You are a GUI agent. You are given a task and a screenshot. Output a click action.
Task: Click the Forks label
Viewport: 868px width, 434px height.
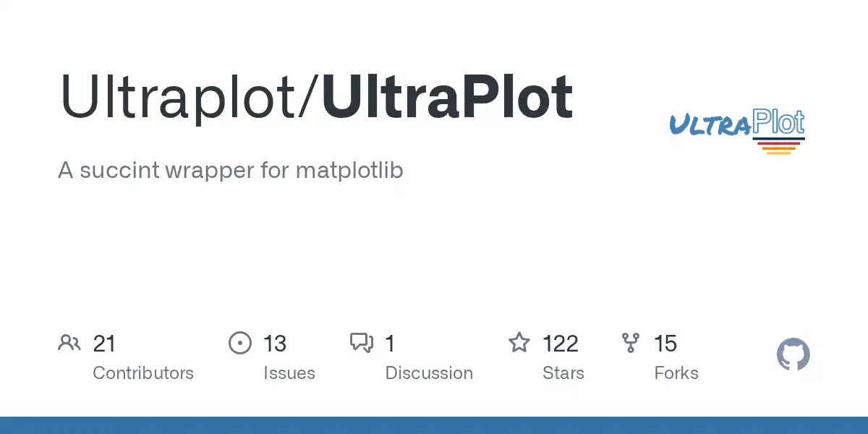[676, 373]
